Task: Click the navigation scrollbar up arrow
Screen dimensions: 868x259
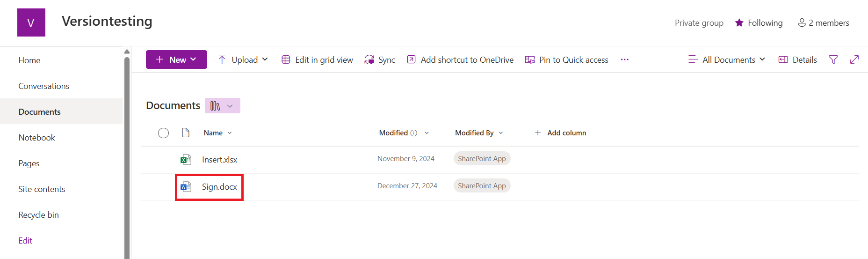Action: click(x=127, y=52)
